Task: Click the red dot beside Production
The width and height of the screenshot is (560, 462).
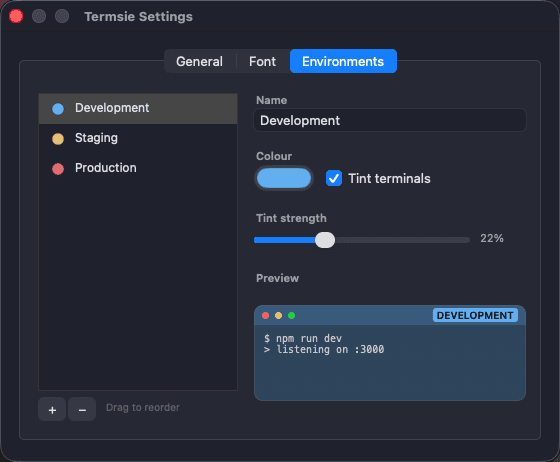Action: click(x=58, y=169)
